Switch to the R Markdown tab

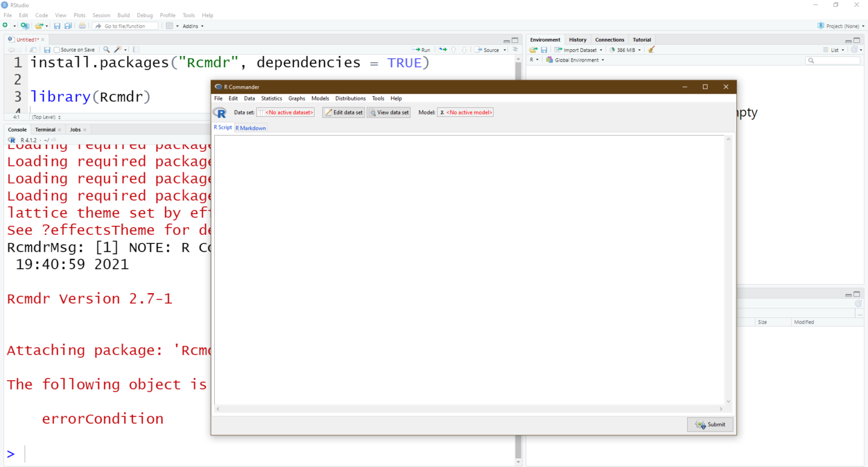tap(251, 128)
